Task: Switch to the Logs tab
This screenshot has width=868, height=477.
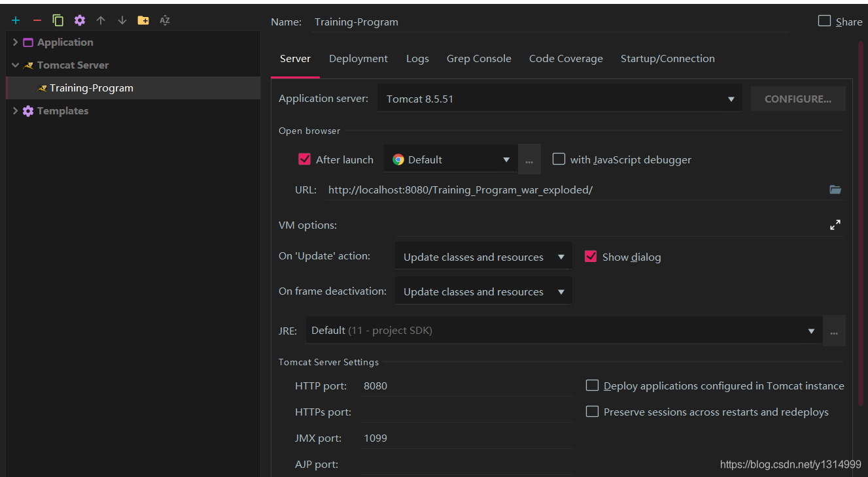Action: coord(417,59)
